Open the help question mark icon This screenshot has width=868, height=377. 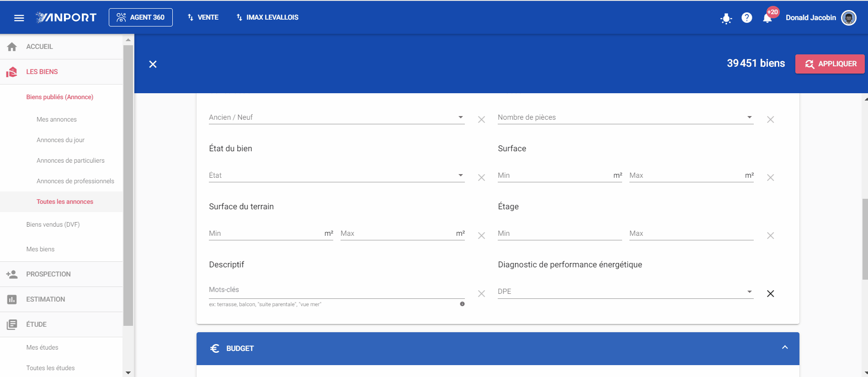pos(747,18)
